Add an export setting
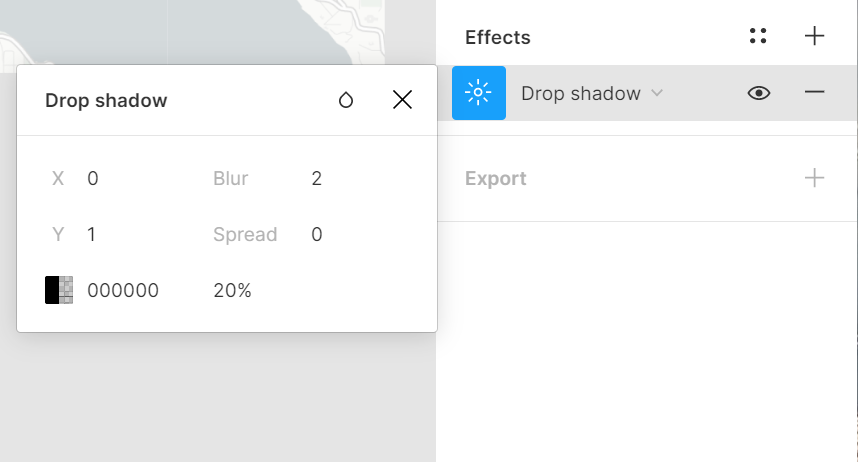 click(815, 179)
